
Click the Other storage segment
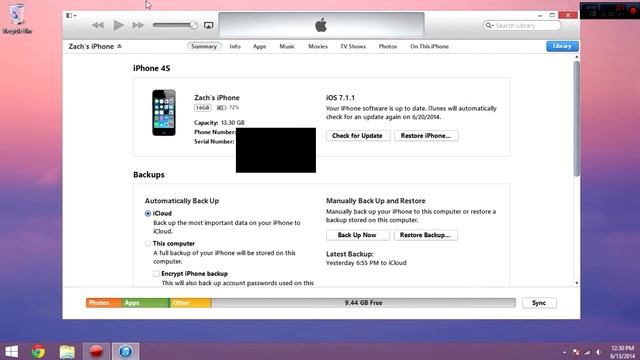pos(191,303)
